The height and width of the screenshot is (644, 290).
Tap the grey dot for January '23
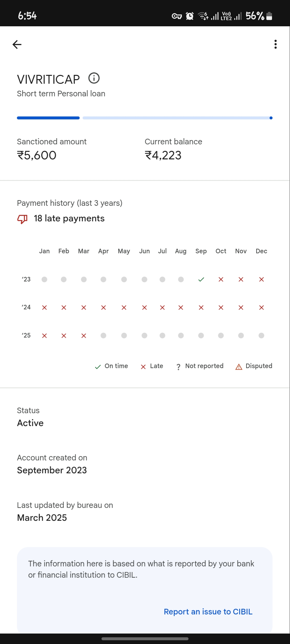click(45, 280)
